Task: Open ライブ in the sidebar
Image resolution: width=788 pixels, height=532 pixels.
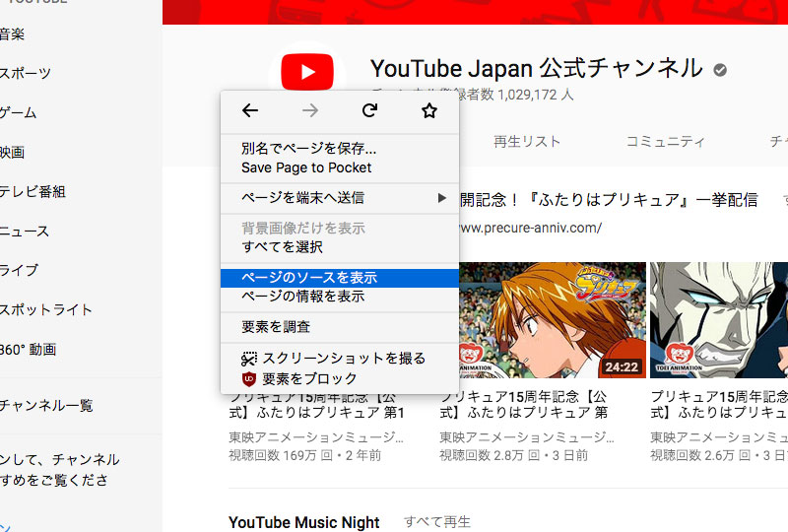Action: (x=19, y=270)
